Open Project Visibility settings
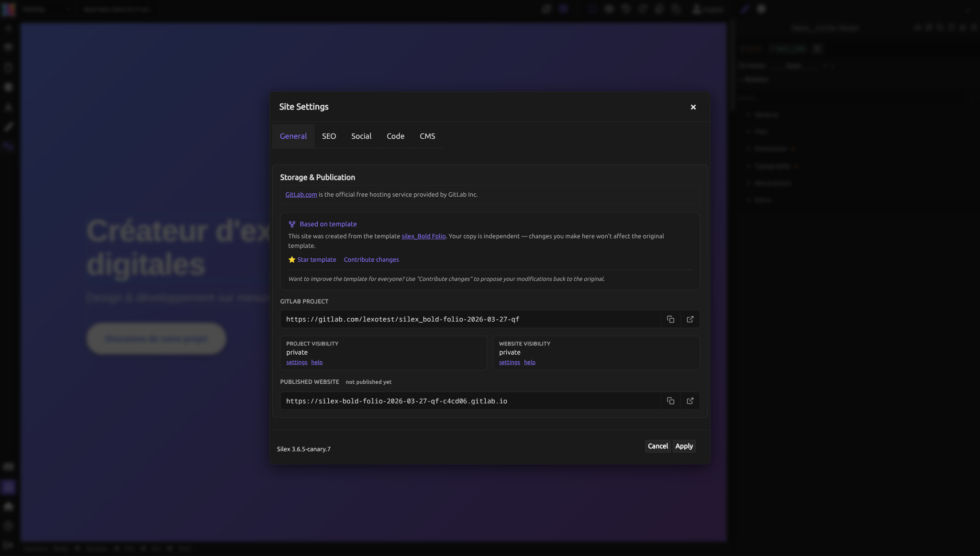 point(296,362)
